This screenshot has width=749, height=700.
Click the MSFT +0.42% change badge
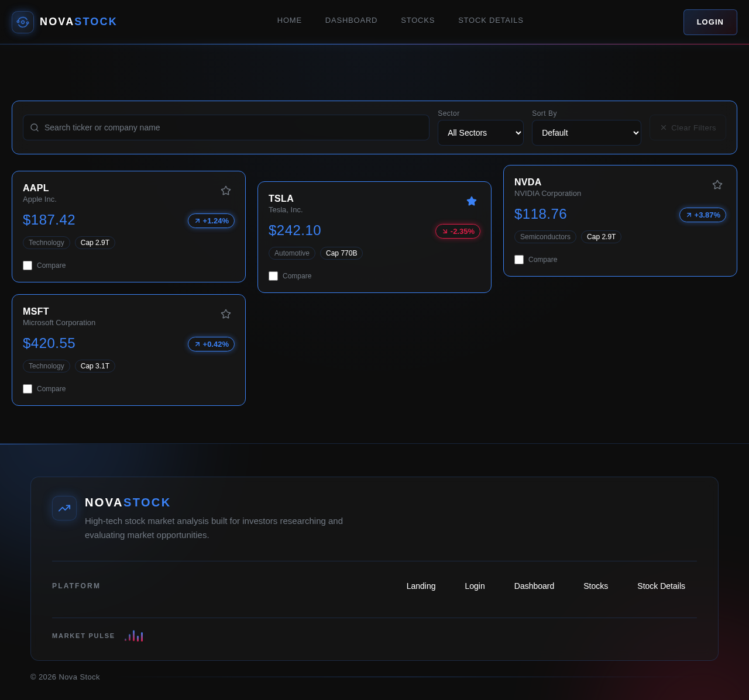pos(211,344)
